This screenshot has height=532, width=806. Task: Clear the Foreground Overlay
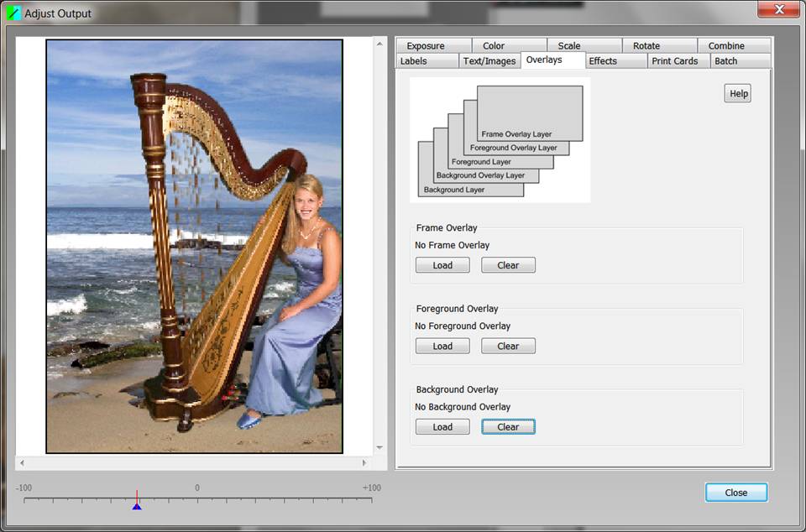(x=509, y=346)
